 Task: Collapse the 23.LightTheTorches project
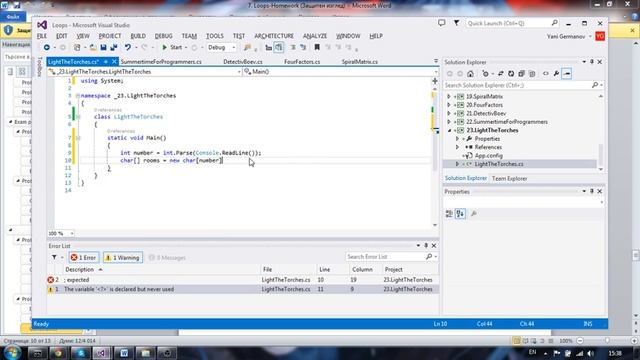(x=449, y=130)
